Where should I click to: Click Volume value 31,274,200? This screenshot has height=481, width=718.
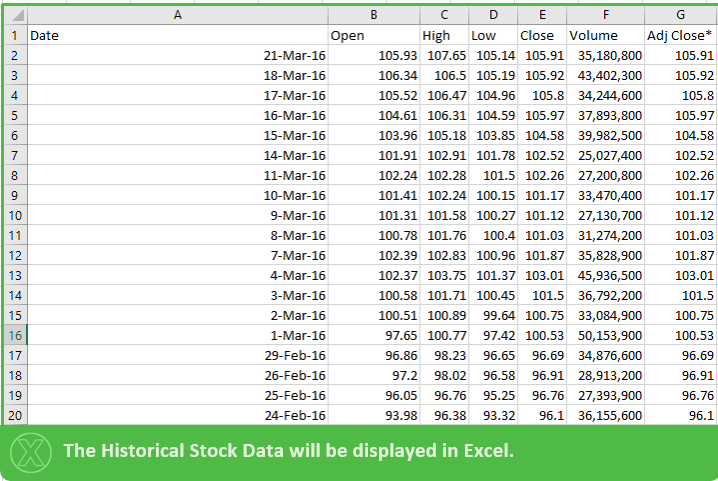pos(605,235)
